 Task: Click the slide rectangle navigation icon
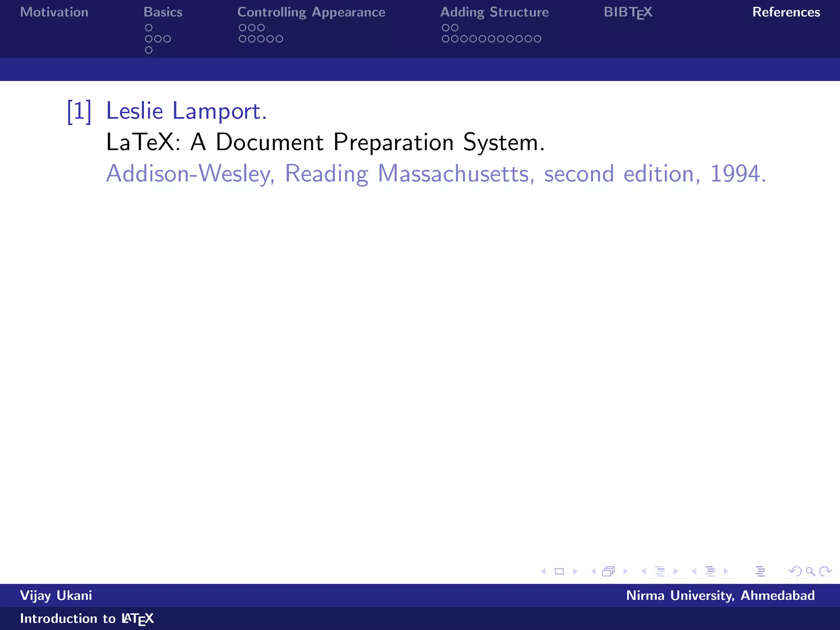click(559, 571)
